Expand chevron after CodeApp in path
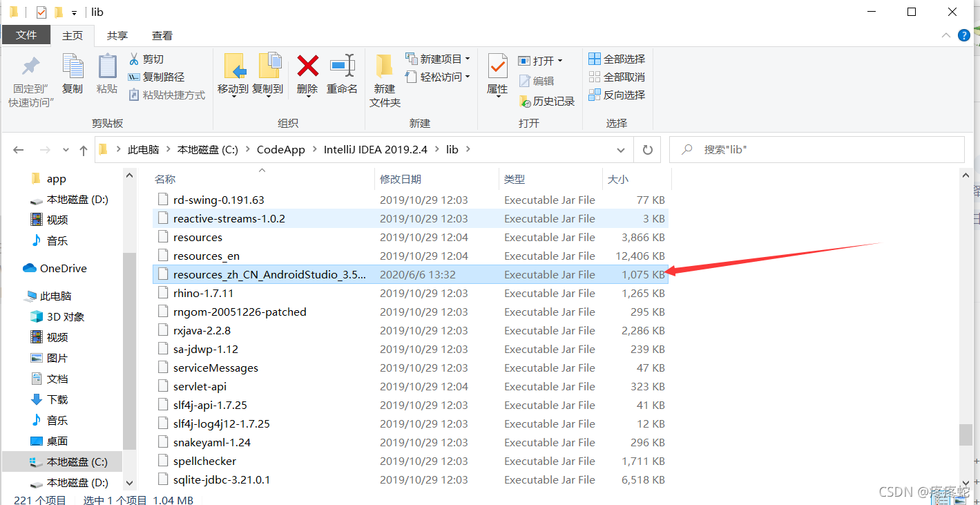Image resolution: width=980 pixels, height=505 pixels. pos(314,149)
